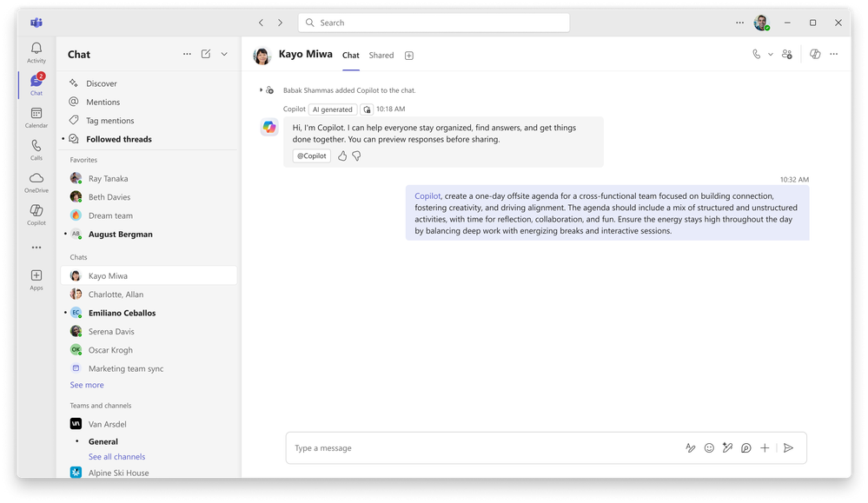Open call options dropdown arrow

770,54
